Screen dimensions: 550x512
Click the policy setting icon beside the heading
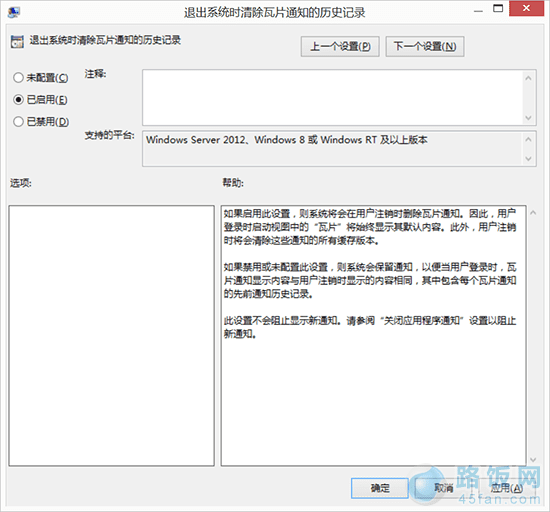17,41
